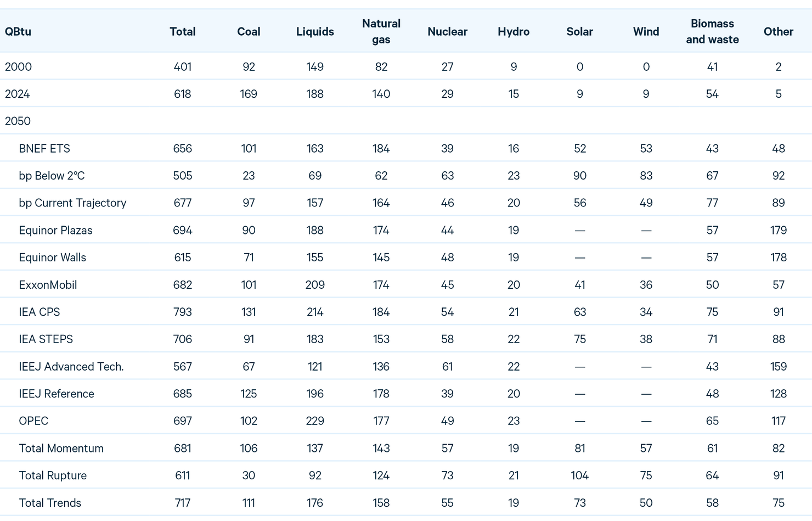Click the Solar column header
The image size is (812, 521).
[x=579, y=31]
